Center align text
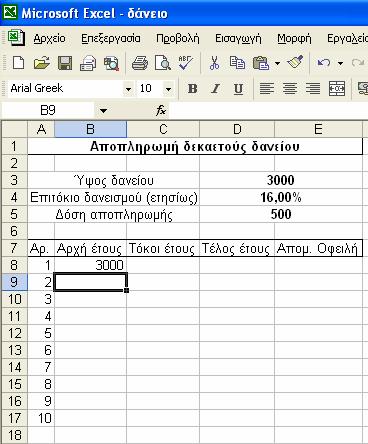The image size is (368, 444). click(x=290, y=89)
